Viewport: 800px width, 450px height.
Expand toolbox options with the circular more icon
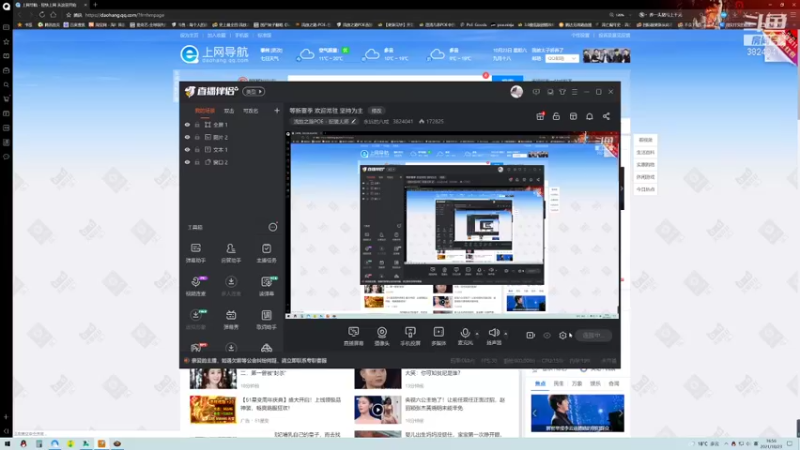(x=273, y=227)
